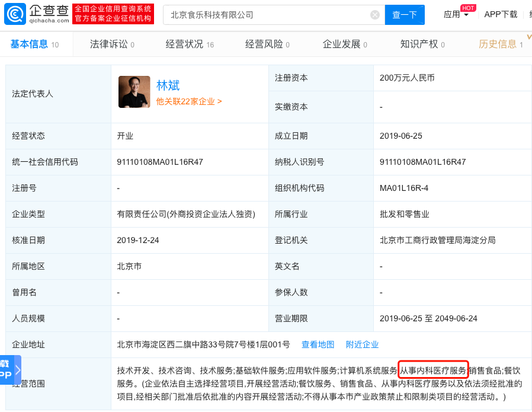
Task: Click the company name search field
Action: [267, 15]
